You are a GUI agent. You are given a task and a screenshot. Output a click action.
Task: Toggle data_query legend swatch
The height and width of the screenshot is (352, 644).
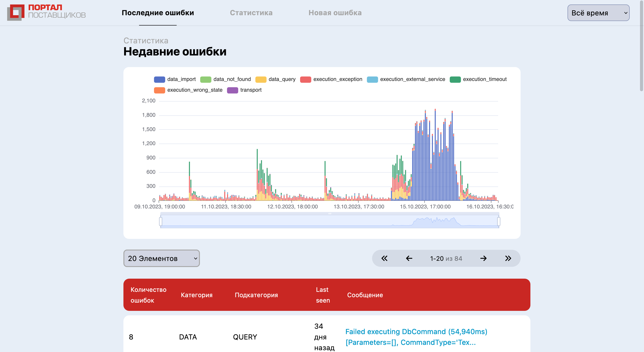pos(261,79)
